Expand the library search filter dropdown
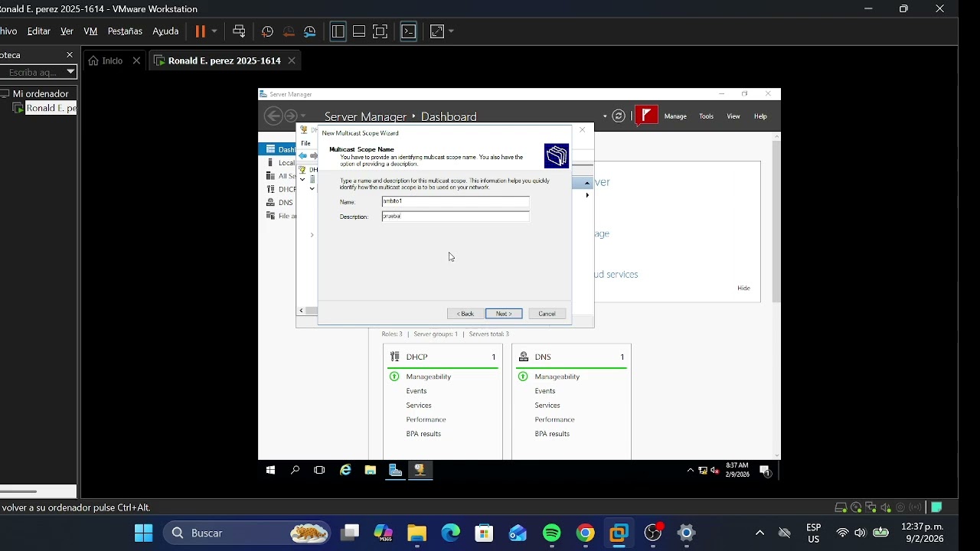This screenshot has width=980, height=551. [70, 72]
